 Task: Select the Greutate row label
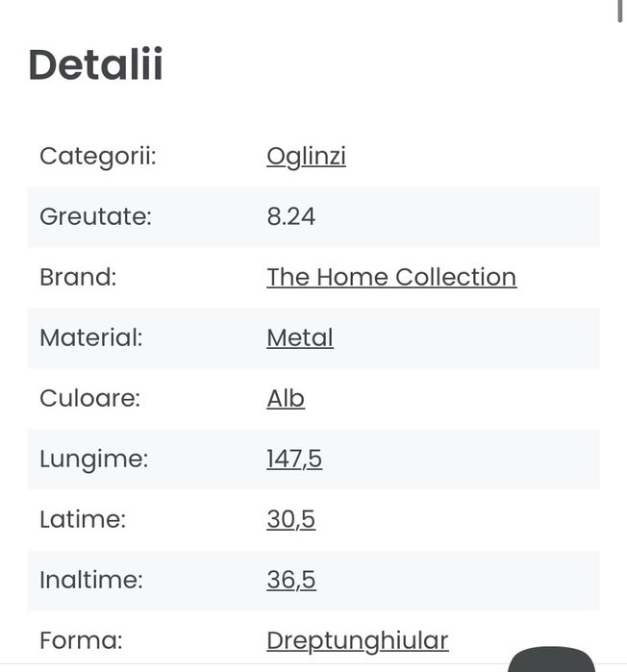(x=95, y=216)
